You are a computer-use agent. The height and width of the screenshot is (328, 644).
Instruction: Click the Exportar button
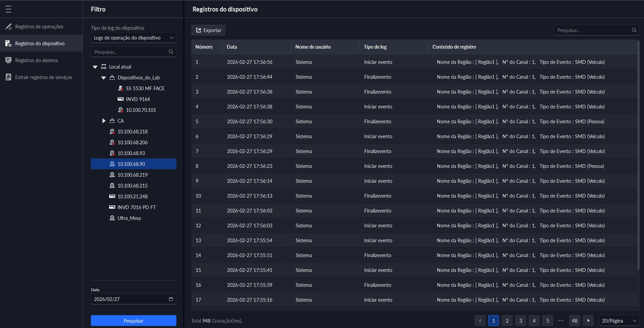pyautogui.click(x=208, y=30)
